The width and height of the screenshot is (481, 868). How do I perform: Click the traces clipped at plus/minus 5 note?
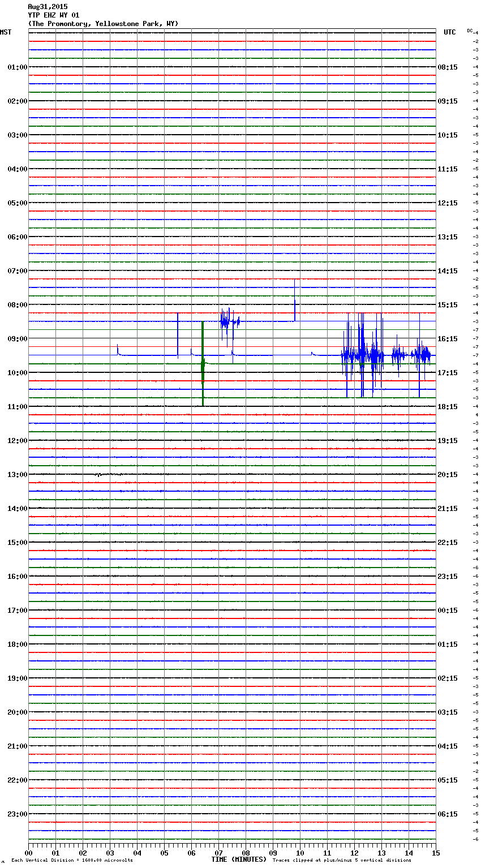(342, 861)
